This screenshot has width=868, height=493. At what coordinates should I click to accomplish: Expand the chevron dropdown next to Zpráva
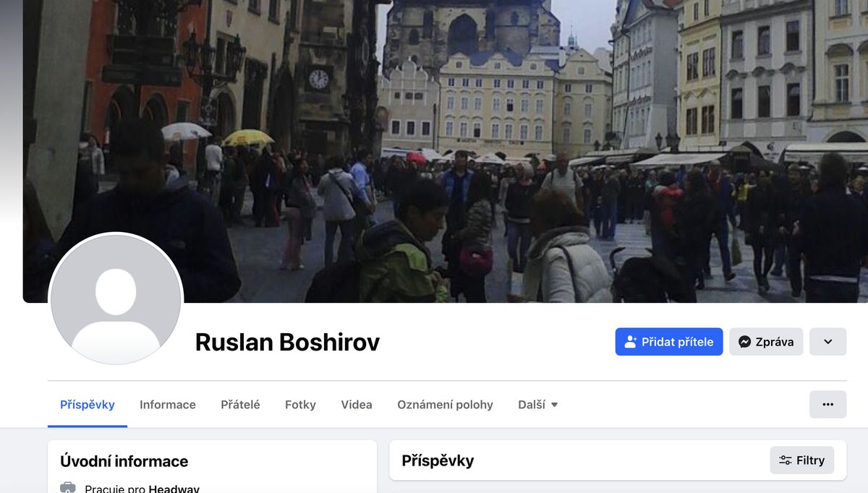828,342
